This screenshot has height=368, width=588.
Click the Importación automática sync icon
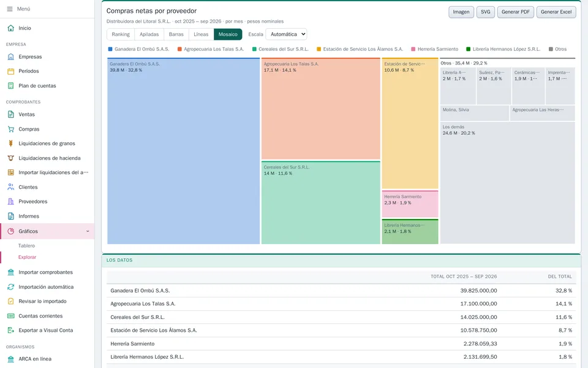coord(11,287)
